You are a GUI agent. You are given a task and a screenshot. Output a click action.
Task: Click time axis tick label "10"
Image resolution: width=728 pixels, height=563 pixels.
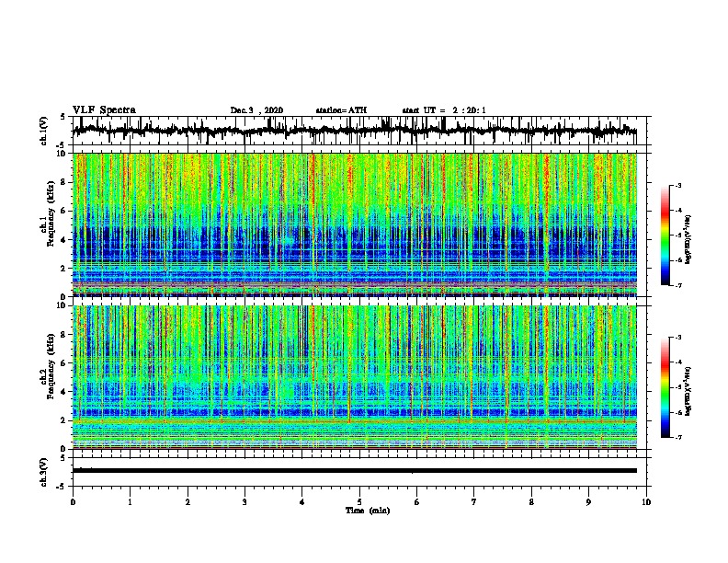coord(646,502)
